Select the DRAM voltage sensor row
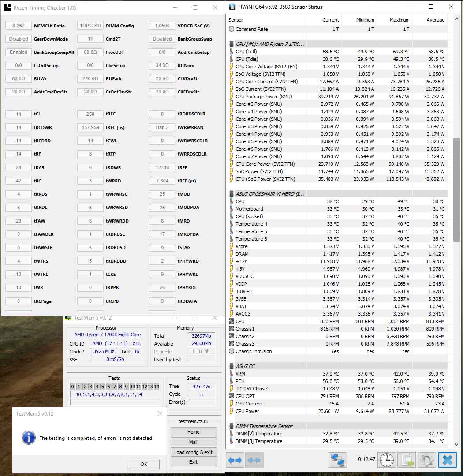Screen dimensions: 463x476 click(337, 254)
